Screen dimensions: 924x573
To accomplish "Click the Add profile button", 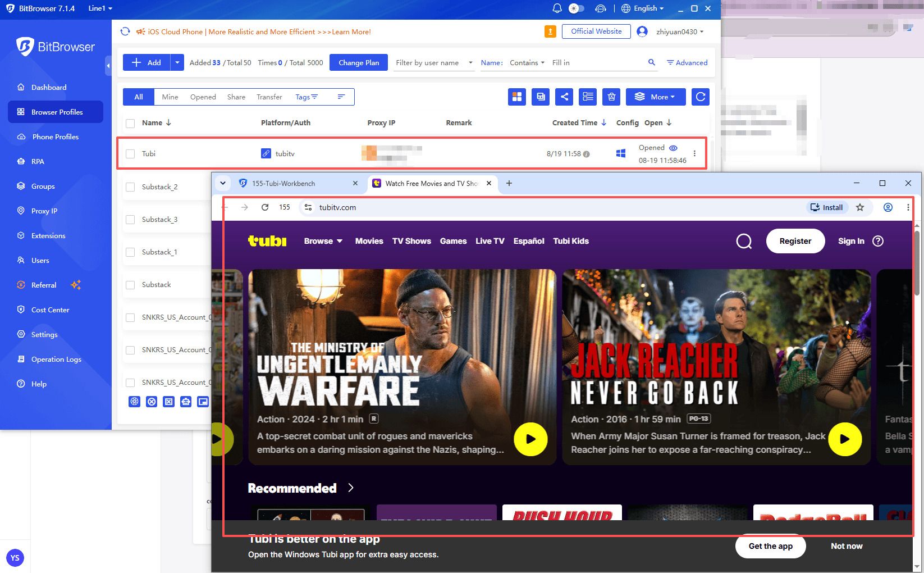I will click(147, 62).
